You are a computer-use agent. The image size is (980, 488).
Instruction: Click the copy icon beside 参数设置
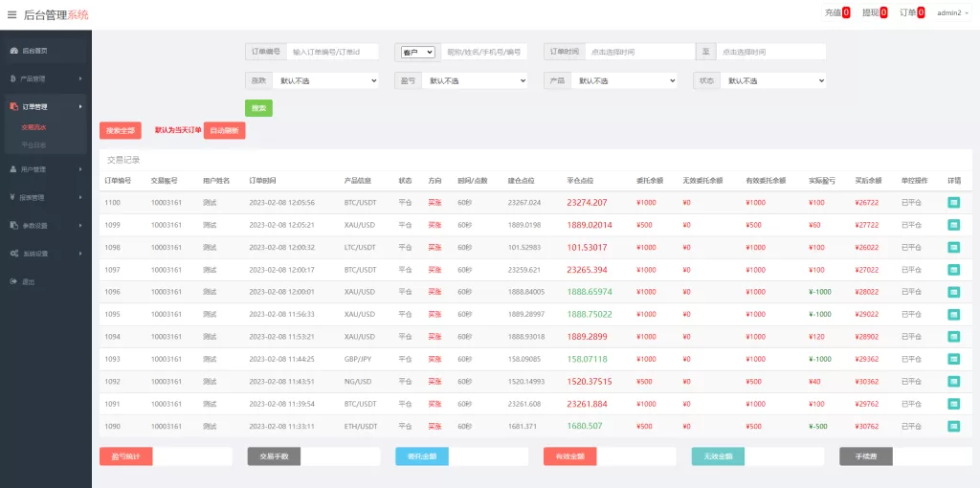[13, 226]
